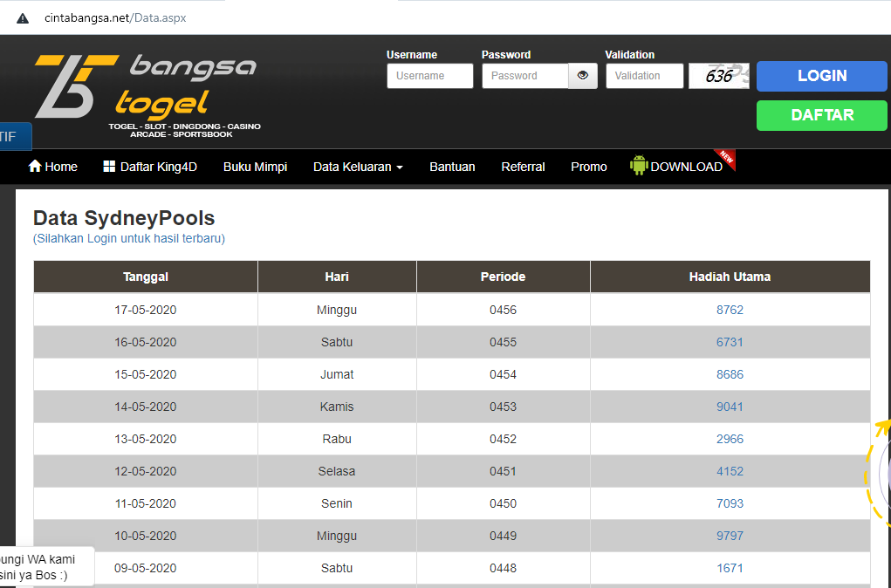Click the blue LOGIN button
Screen dimensions: 891x588
822,76
